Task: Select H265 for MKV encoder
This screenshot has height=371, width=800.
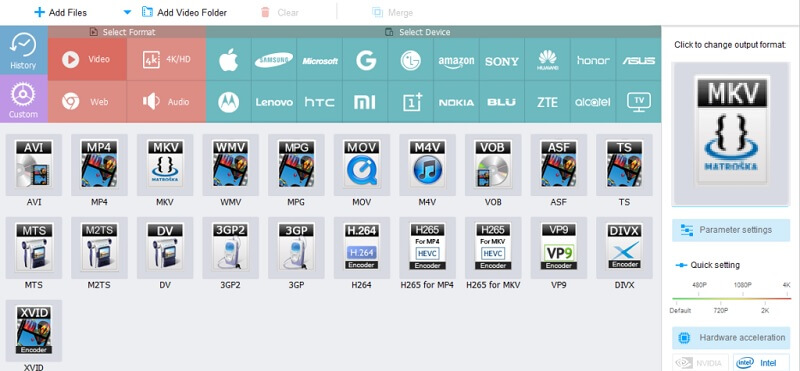Action: click(493, 248)
